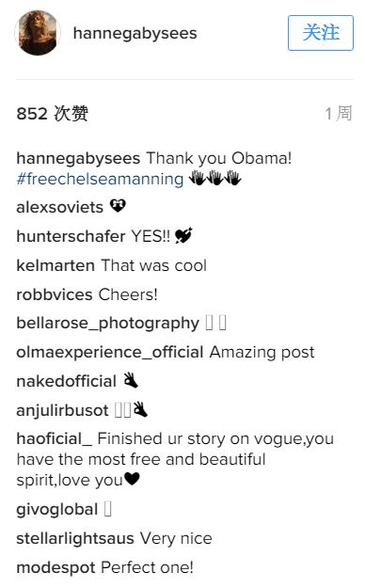Open modespot user profile
The height and width of the screenshot is (588, 365).
point(56,567)
